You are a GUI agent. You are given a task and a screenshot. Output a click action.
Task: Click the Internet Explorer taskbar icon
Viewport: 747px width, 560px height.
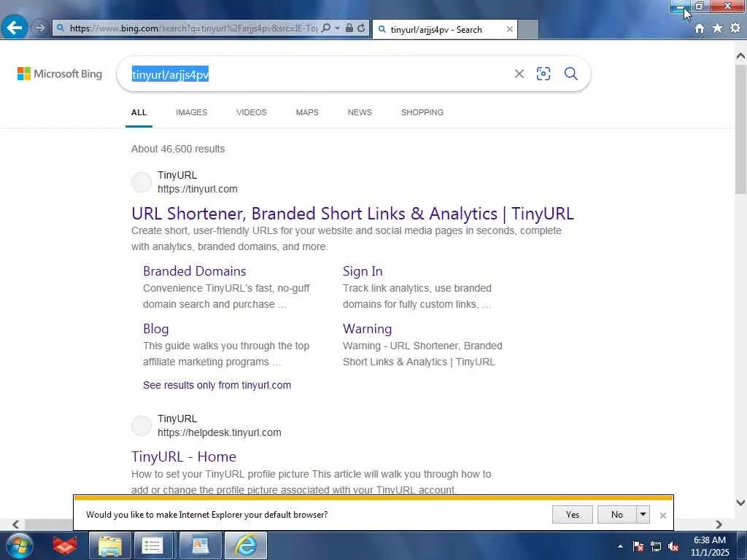tap(246, 545)
